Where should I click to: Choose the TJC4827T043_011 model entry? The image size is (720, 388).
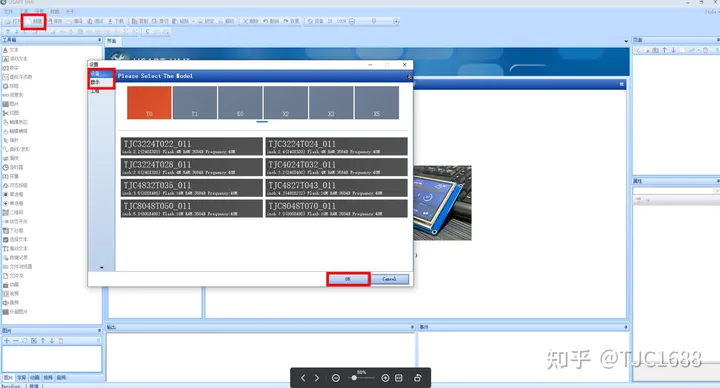336,188
